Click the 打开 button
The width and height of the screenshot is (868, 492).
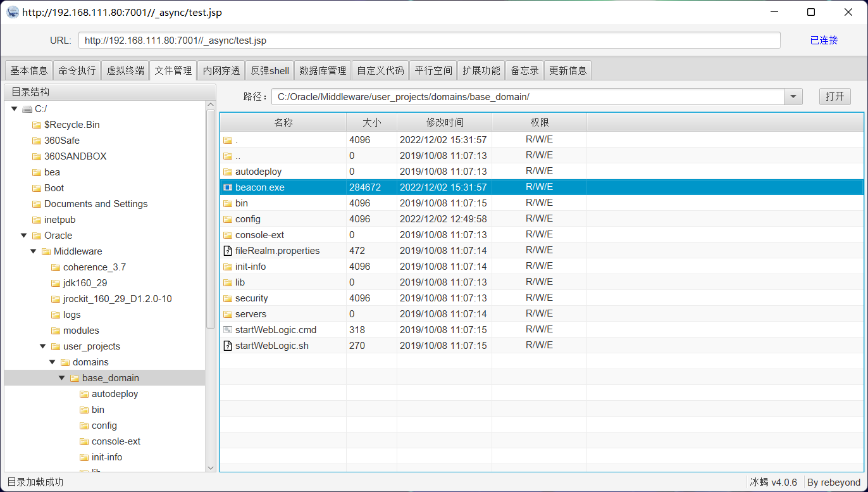pyautogui.click(x=835, y=96)
